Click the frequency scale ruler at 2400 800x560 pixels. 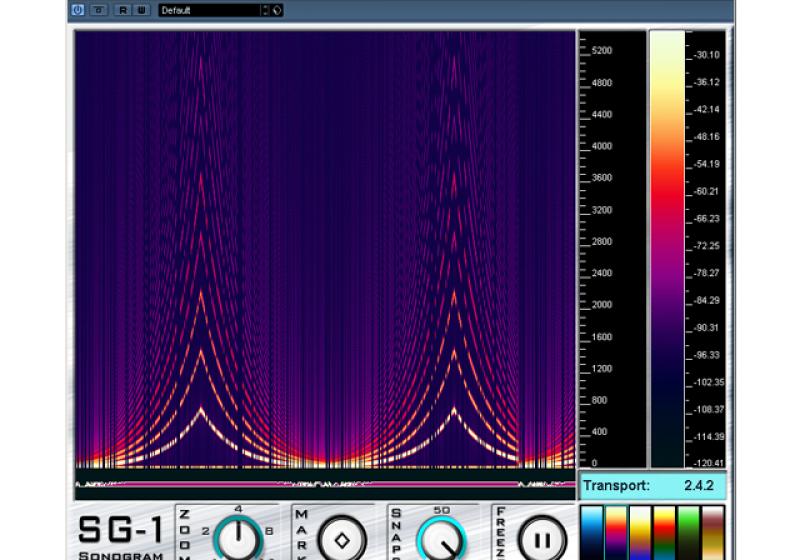(602, 273)
